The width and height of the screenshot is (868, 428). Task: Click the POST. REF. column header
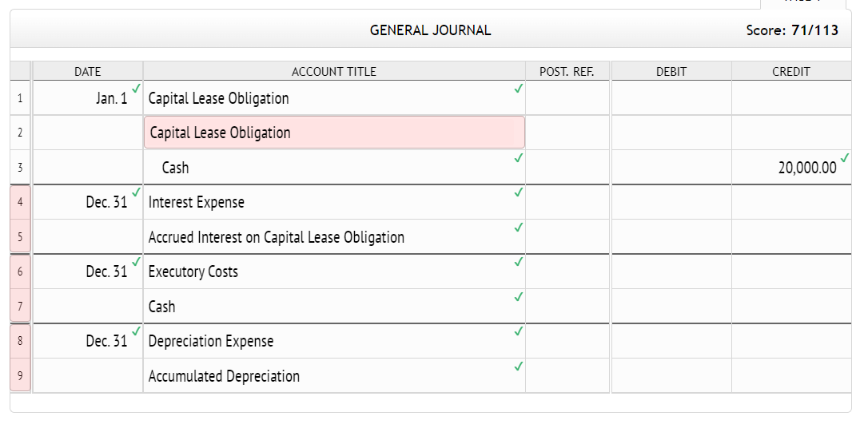pos(567,71)
